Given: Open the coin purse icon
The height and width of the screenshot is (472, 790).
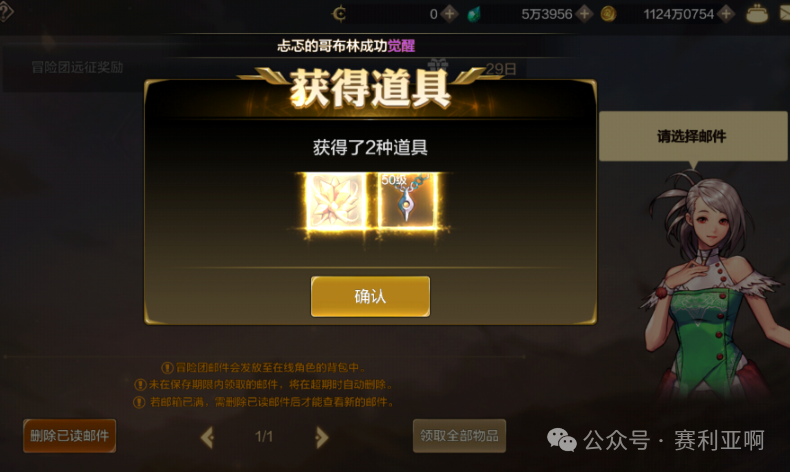Looking at the screenshot, I should coord(757,14).
